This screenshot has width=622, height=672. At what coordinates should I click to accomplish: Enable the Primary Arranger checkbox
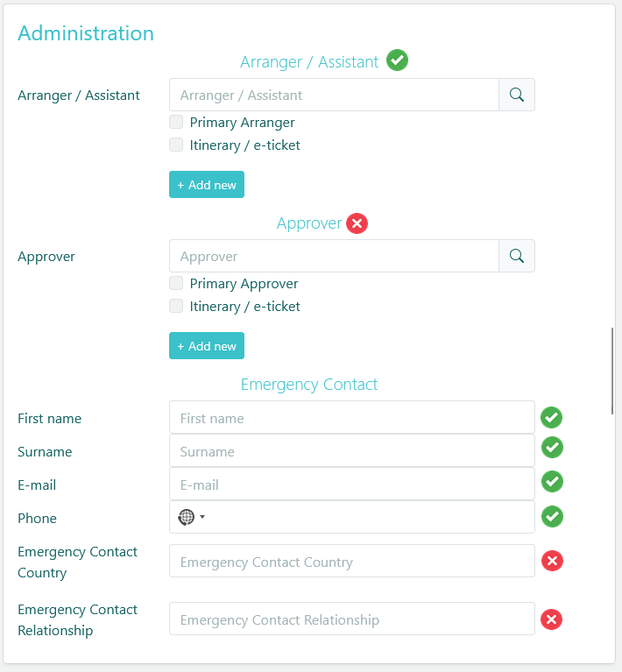[176, 123]
